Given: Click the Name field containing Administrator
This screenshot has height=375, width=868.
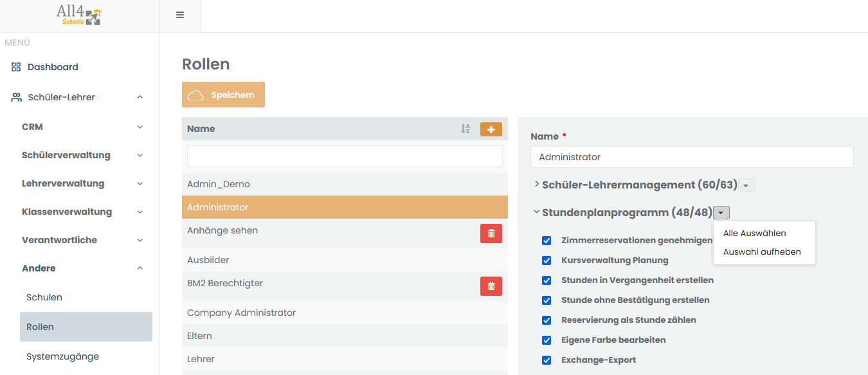Looking at the screenshot, I should [692, 157].
